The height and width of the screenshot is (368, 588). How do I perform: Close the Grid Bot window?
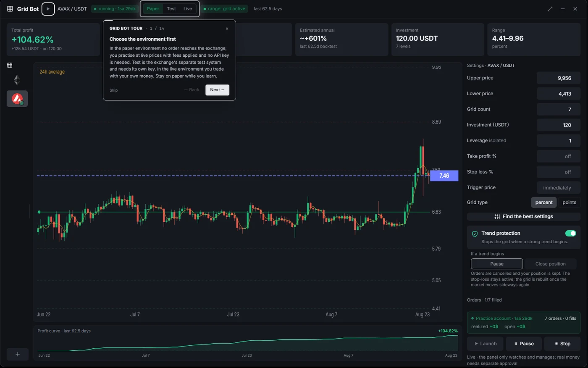click(x=575, y=9)
